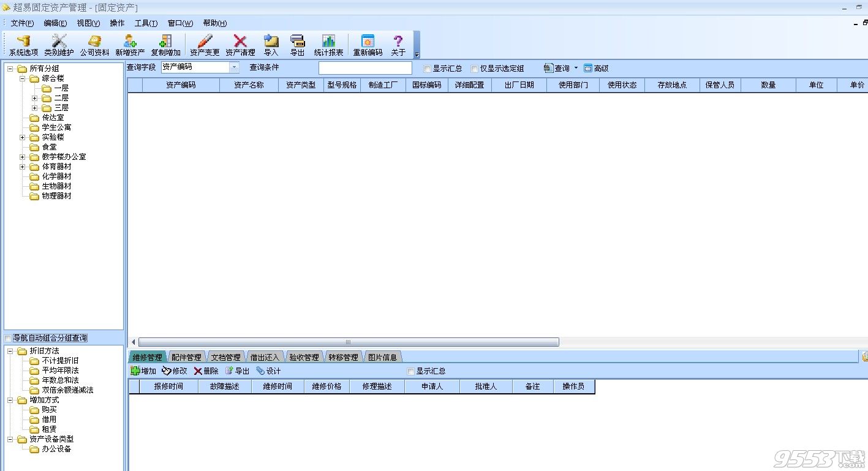Click 新增资产 add asset icon
Viewport: 868px width, 471px height.
point(130,45)
